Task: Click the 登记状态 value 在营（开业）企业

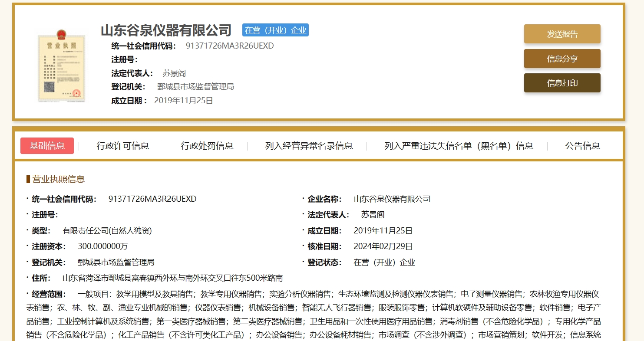Action: 384,262
